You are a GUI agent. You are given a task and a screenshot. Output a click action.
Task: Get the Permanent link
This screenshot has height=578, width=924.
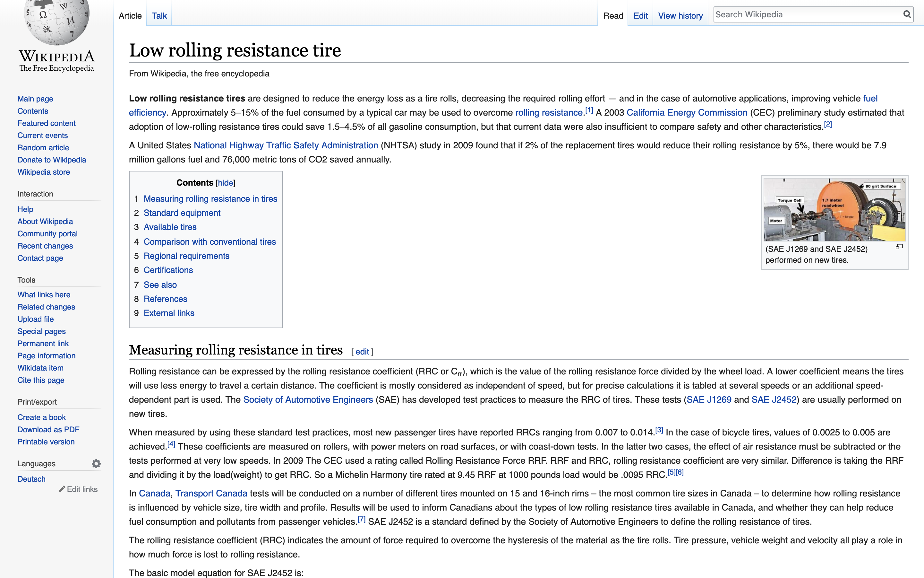[43, 344]
